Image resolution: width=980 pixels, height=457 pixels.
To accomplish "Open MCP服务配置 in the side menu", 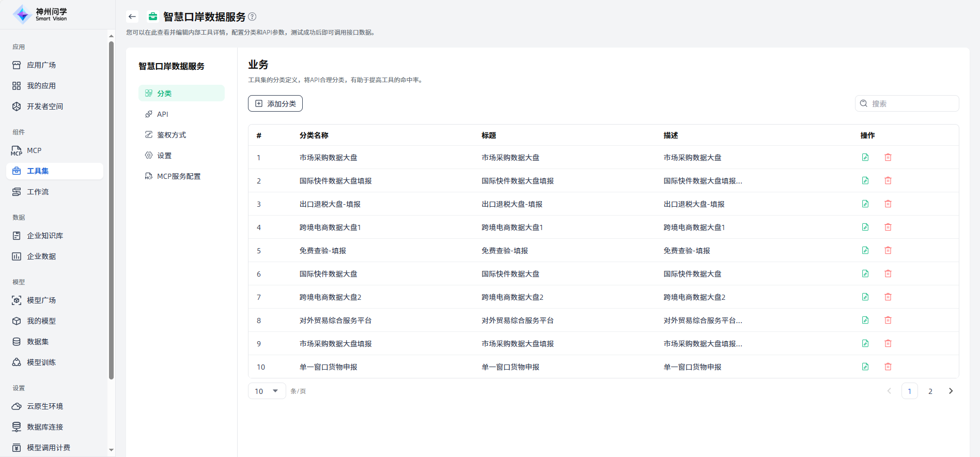I will coord(178,176).
